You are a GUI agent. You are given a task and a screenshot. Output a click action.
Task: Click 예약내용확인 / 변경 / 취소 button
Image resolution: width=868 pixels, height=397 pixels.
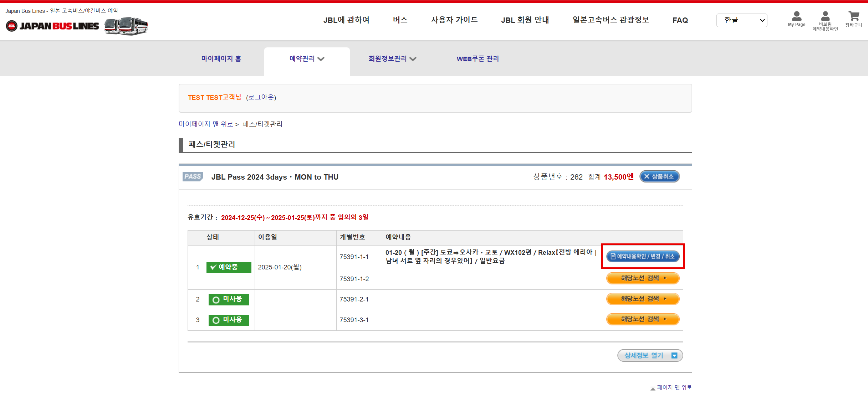tap(643, 256)
